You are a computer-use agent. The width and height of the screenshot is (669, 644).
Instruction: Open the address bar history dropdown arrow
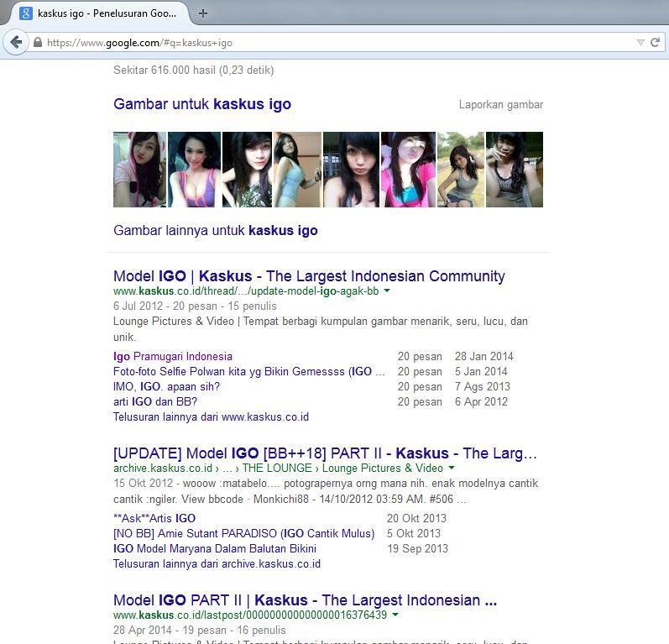tap(640, 42)
